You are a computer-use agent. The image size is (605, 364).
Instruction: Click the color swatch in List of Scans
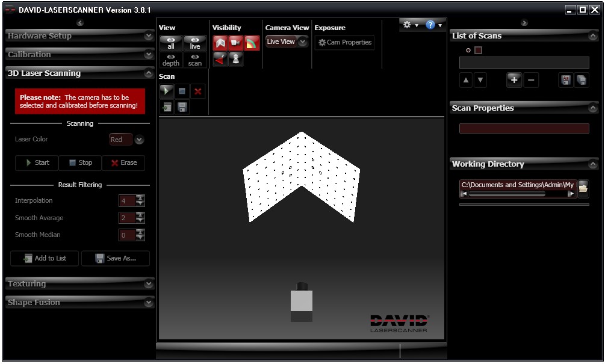(478, 51)
